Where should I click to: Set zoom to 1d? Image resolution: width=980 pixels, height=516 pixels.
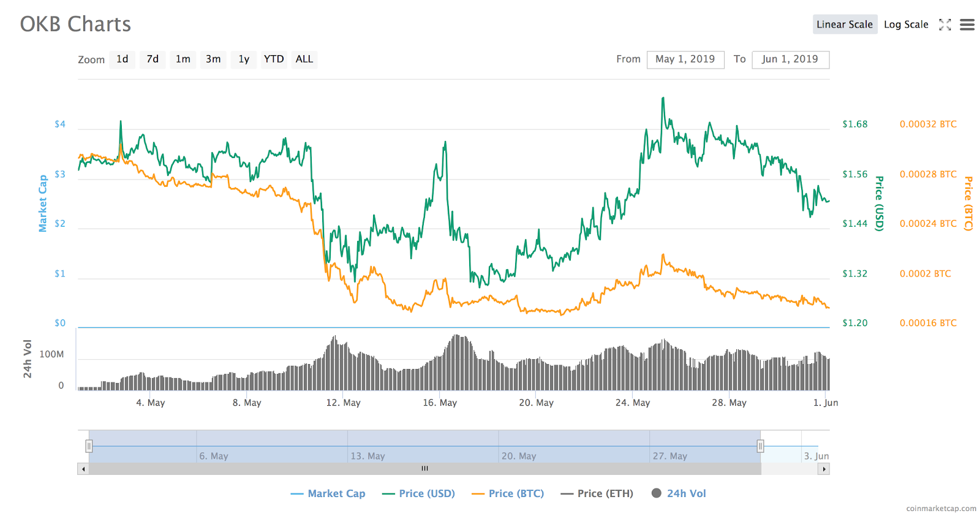[123, 59]
